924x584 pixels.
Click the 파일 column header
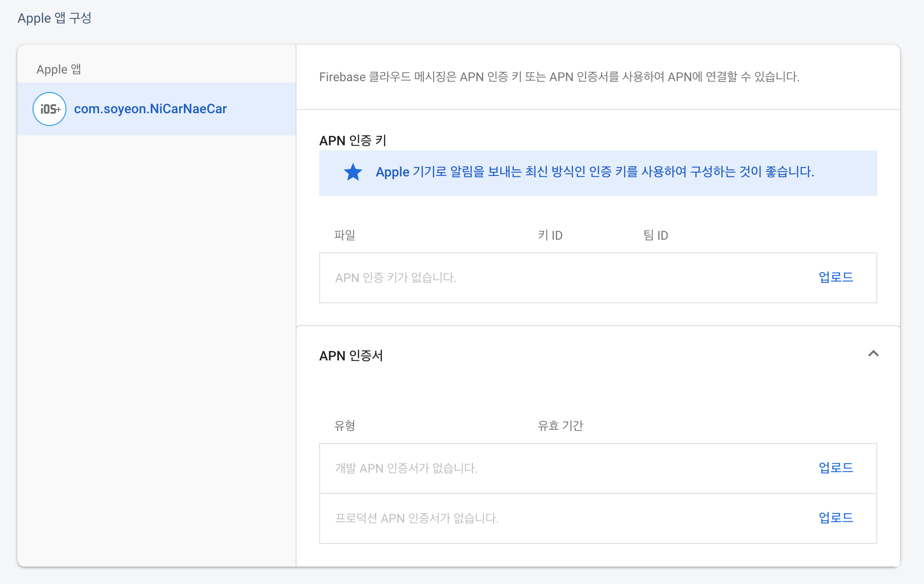(x=345, y=235)
